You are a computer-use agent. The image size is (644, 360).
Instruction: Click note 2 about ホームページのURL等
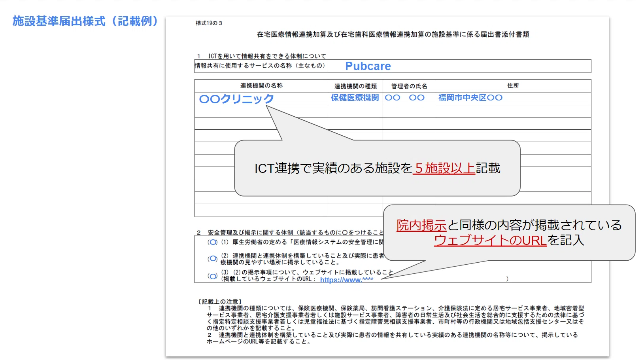point(392,338)
